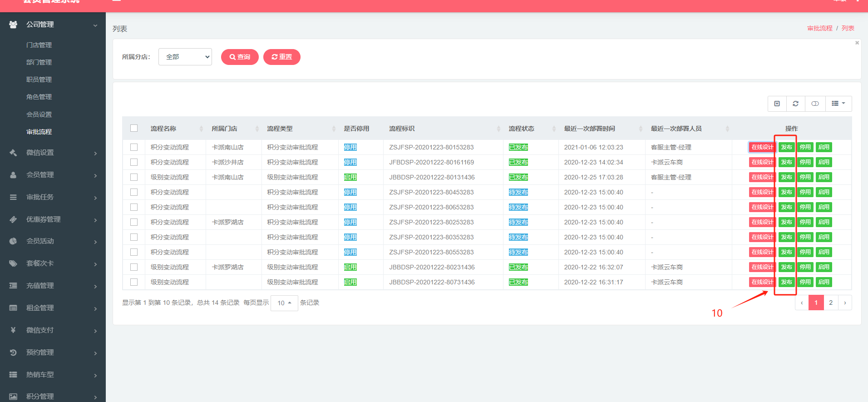
Task: Open 角色管理 in the sidebar submenu
Action: tap(39, 97)
